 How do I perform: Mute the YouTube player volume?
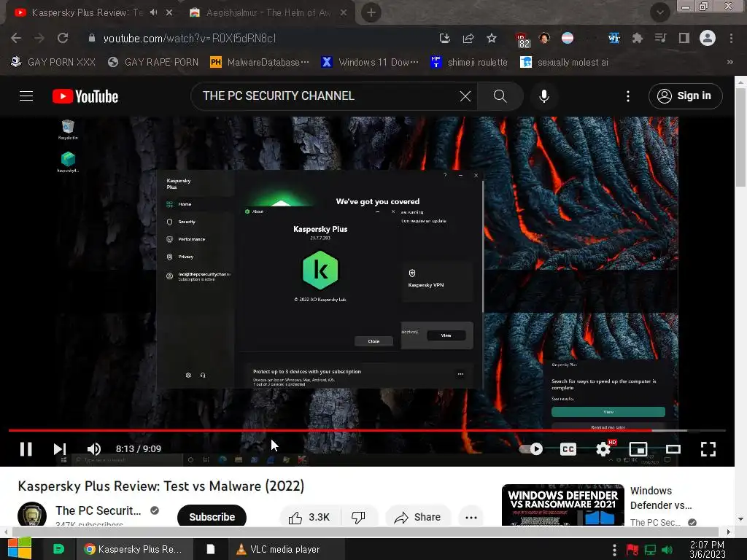point(94,449)
